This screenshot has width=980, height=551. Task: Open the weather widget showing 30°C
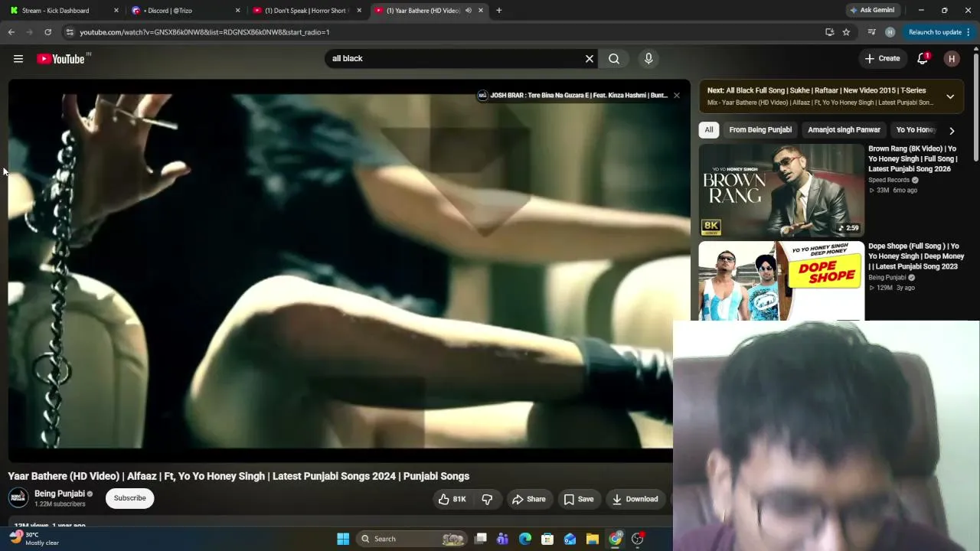(34, 539)
